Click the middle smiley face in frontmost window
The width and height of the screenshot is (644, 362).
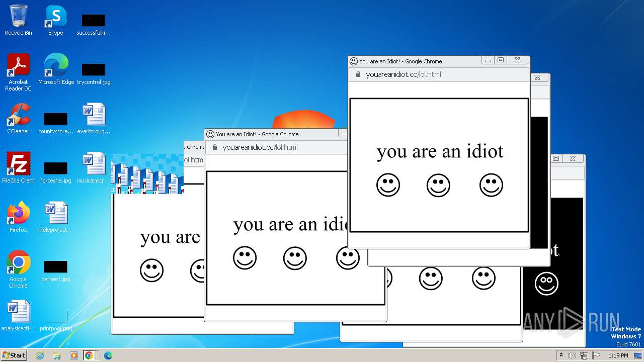438,185
